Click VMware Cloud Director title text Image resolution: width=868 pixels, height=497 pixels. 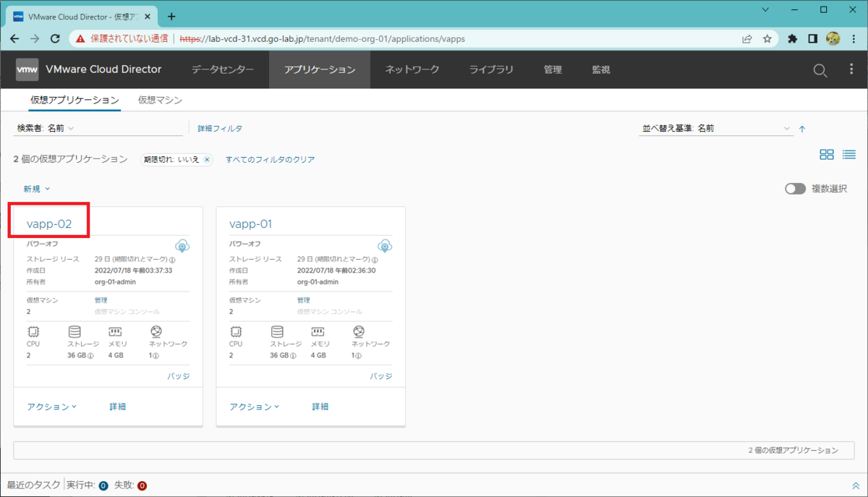coord(103,69)
